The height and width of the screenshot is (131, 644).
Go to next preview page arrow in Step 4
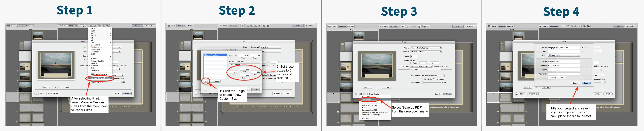pyautogui.click(x=544, y=88)
